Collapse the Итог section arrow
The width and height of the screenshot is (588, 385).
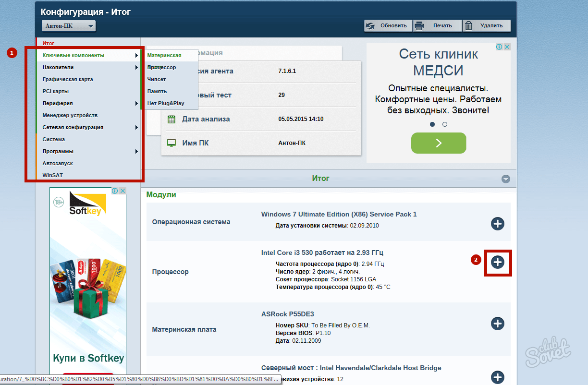505,179
